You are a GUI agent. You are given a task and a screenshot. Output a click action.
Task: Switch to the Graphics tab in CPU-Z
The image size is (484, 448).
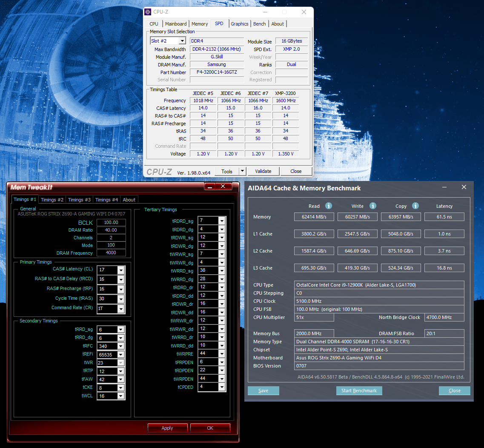[239, 24]
